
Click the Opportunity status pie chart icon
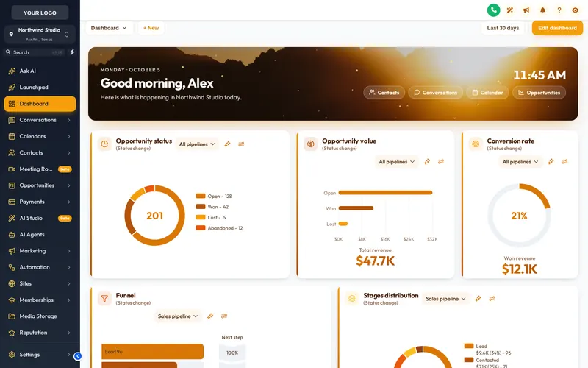tap(104, 144)
